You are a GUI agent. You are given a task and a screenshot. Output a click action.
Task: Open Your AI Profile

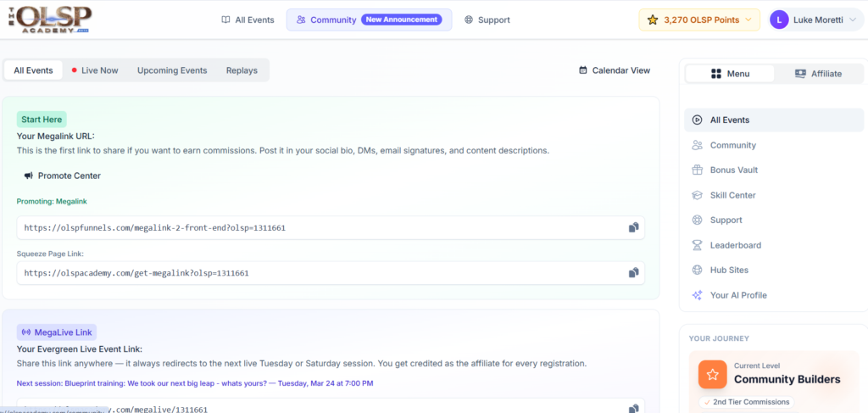pyautogui.click(x=737, y=295)
